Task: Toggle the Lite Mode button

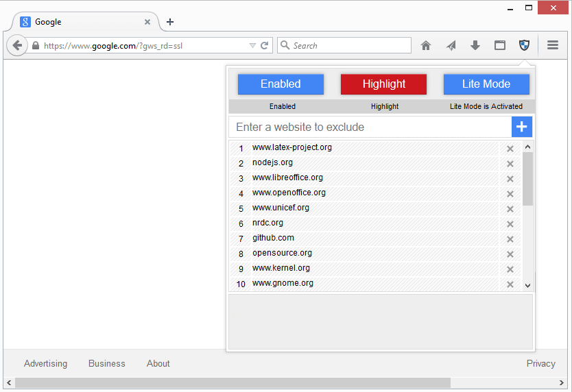Action: 486,84
